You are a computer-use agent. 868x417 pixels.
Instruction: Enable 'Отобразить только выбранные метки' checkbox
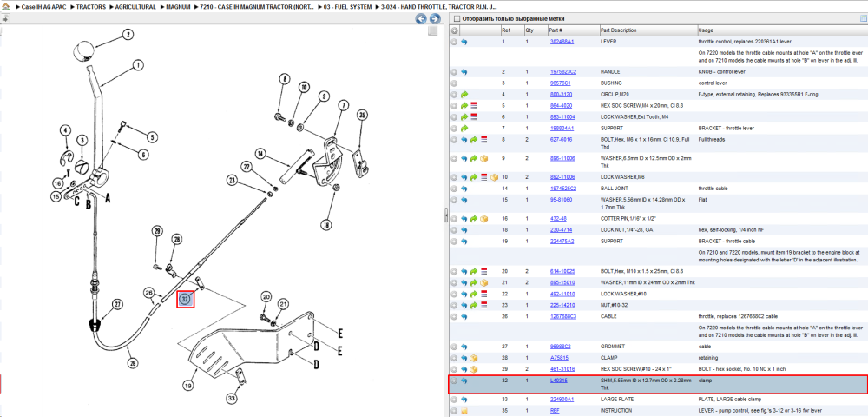tap(457, 18)
